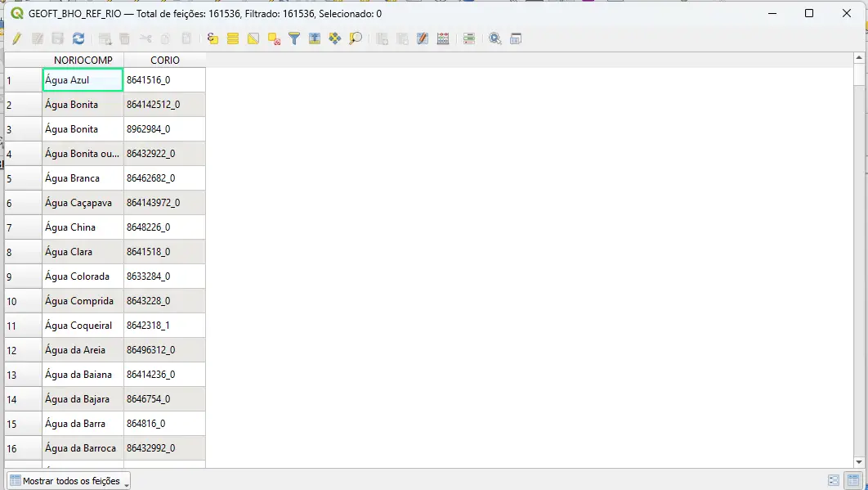Viewport: 868px width, 490px height.
Task: Open the 'Mostrar todos os feições' filter dropdown
Action: (x=69, y=481)
